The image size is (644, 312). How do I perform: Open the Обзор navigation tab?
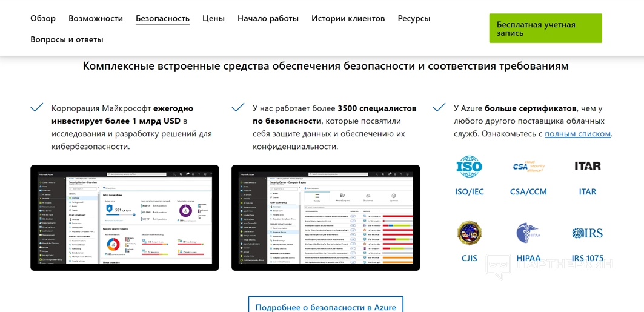(x=43, y=18)
